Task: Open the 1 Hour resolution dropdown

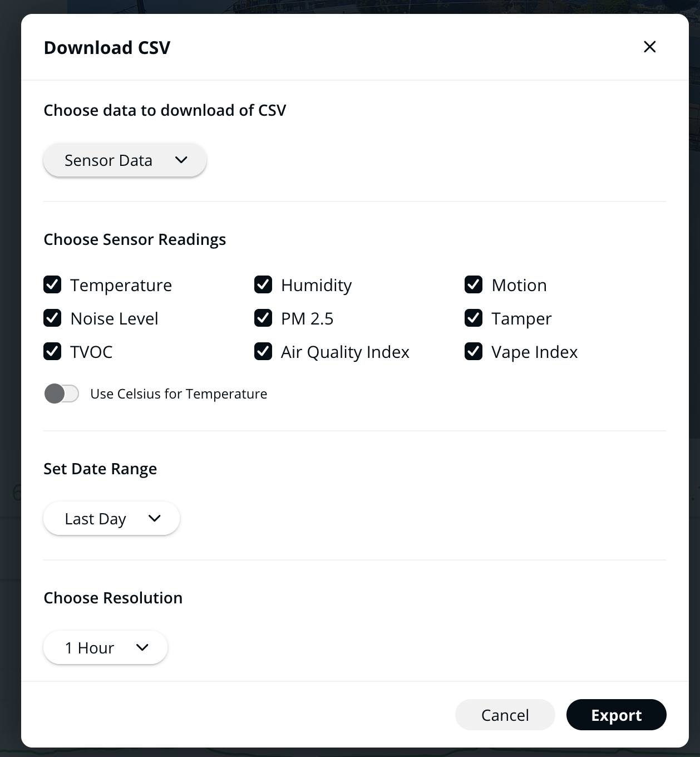Action: coord(105,647)
